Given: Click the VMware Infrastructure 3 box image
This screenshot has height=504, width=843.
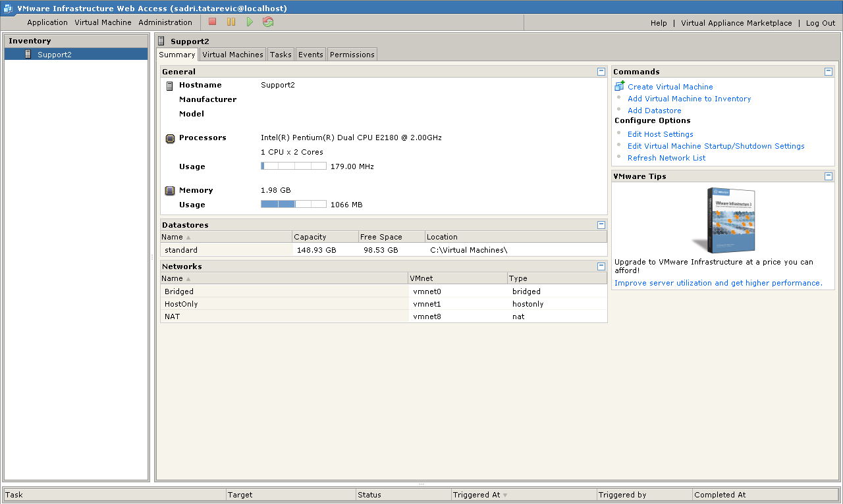Looking at the screenshot, I should point(725,220).
